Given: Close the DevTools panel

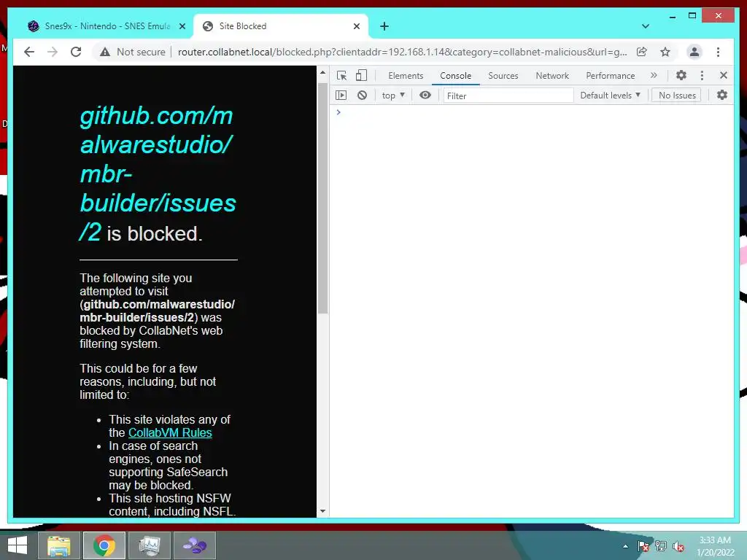Looking at the screenshot, I should point(724,75).
